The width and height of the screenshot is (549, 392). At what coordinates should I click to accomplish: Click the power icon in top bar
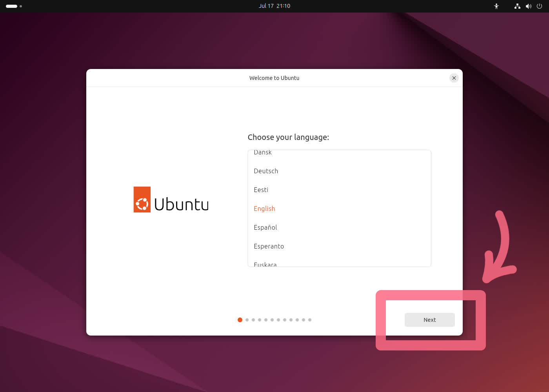pos(539,6)
